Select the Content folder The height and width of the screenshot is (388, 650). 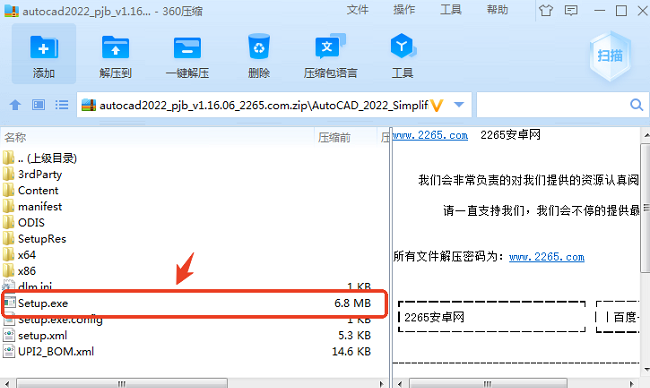pos(195,190)
